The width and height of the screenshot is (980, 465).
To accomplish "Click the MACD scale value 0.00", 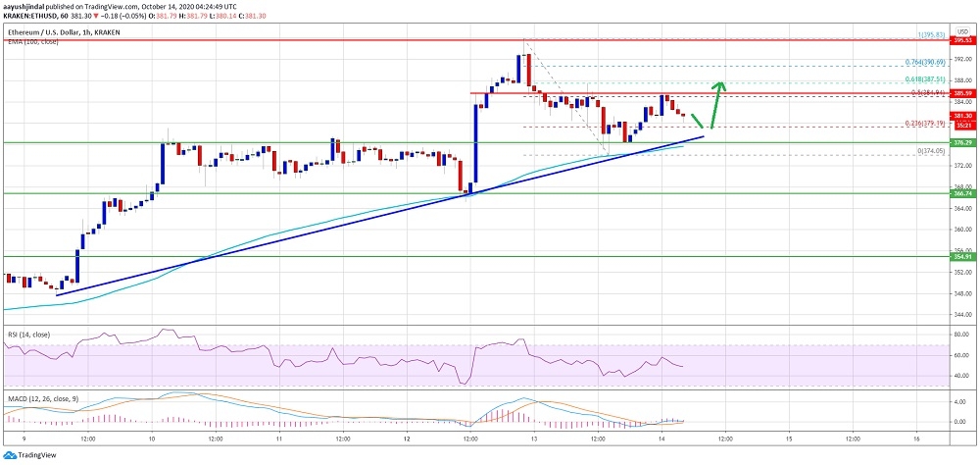I will [962, 422].
